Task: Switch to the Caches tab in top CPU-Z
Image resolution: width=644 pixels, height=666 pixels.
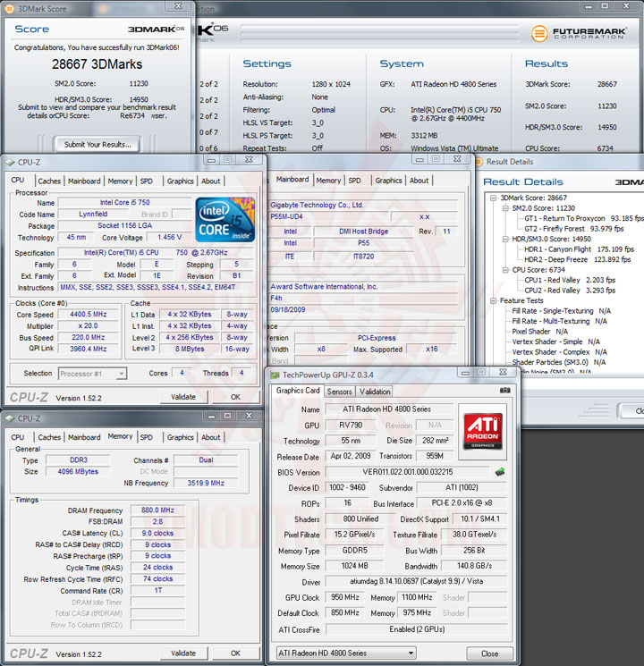Action: click(49, 181)
